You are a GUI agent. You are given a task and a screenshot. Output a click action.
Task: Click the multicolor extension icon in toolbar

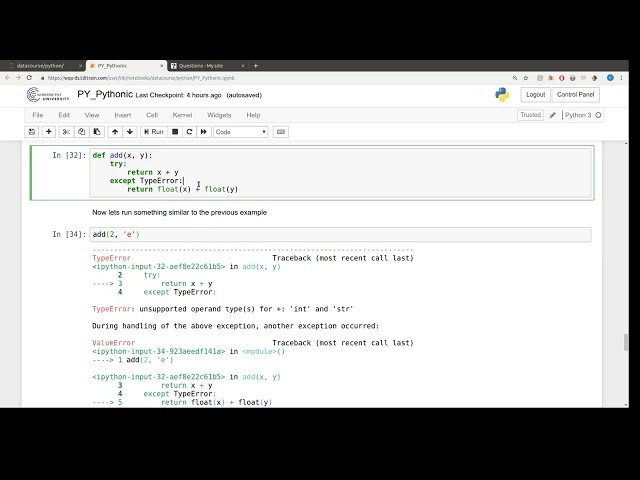pyautogui.click(x=594, y=78)
